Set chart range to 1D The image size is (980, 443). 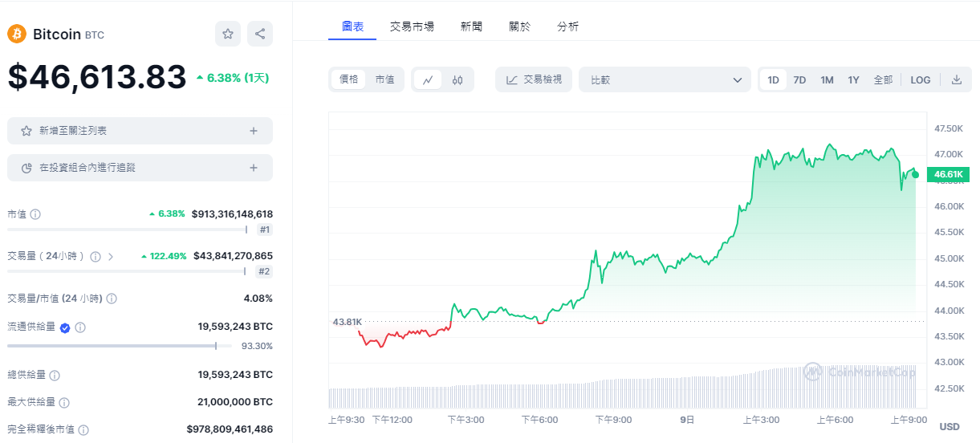click(773, 79)
